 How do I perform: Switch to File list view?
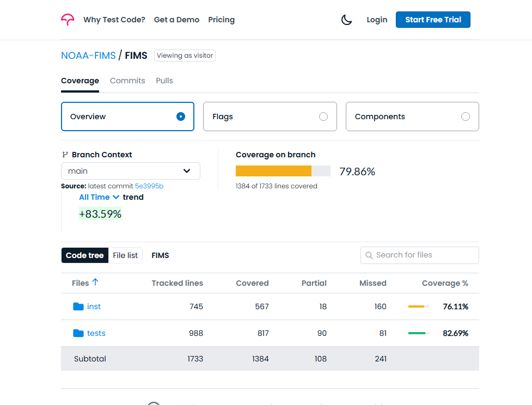[x=125, y=255]
